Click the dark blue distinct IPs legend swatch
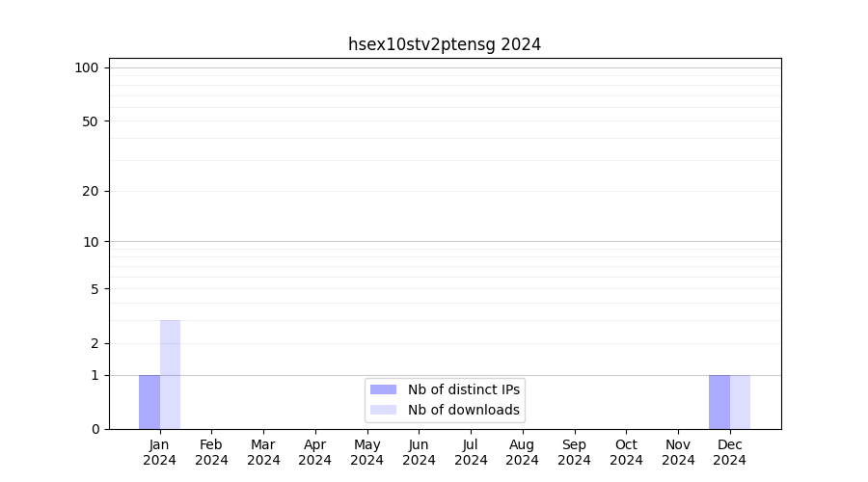 tap(383, 389)
